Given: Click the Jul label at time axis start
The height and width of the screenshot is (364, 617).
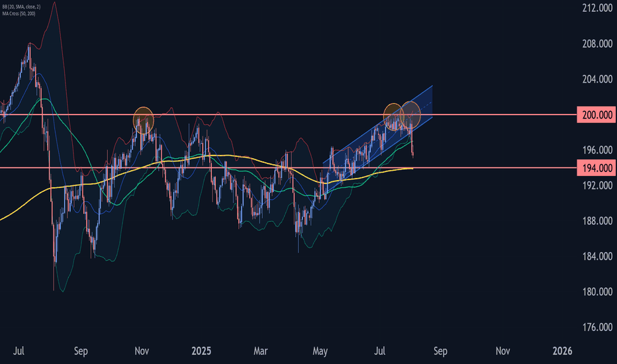Looking at the screenshot, I should (19, 351).
